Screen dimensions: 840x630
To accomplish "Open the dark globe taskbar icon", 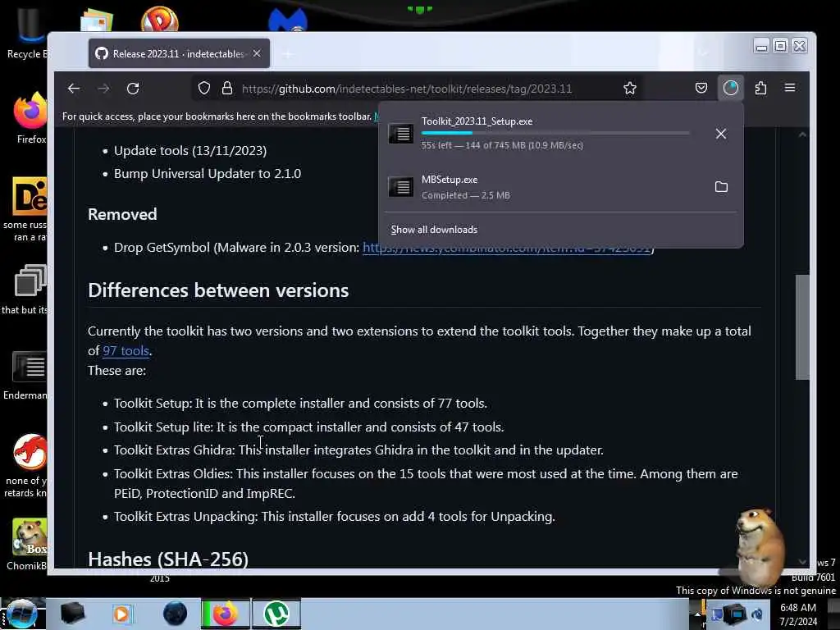I will click(x=175, y=614).
